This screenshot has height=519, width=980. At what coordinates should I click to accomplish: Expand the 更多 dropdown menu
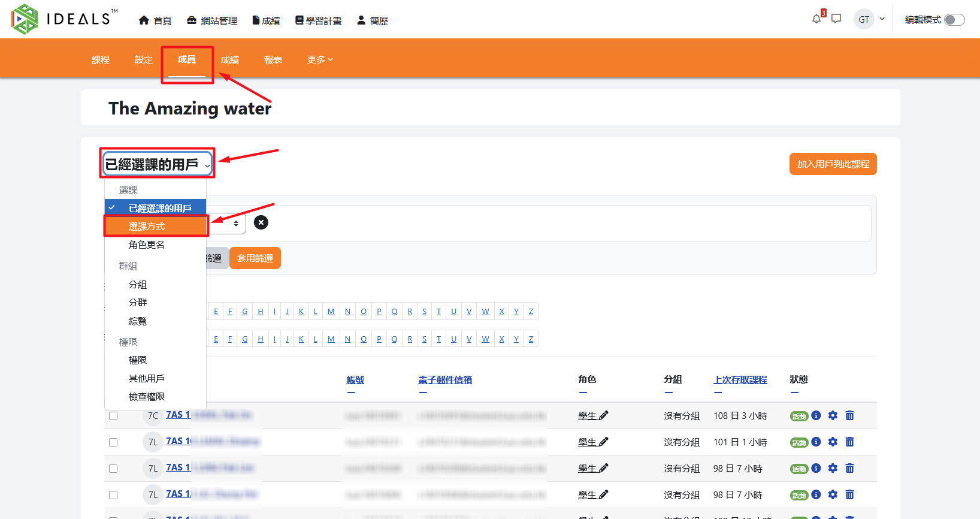(x=319, y=60)
